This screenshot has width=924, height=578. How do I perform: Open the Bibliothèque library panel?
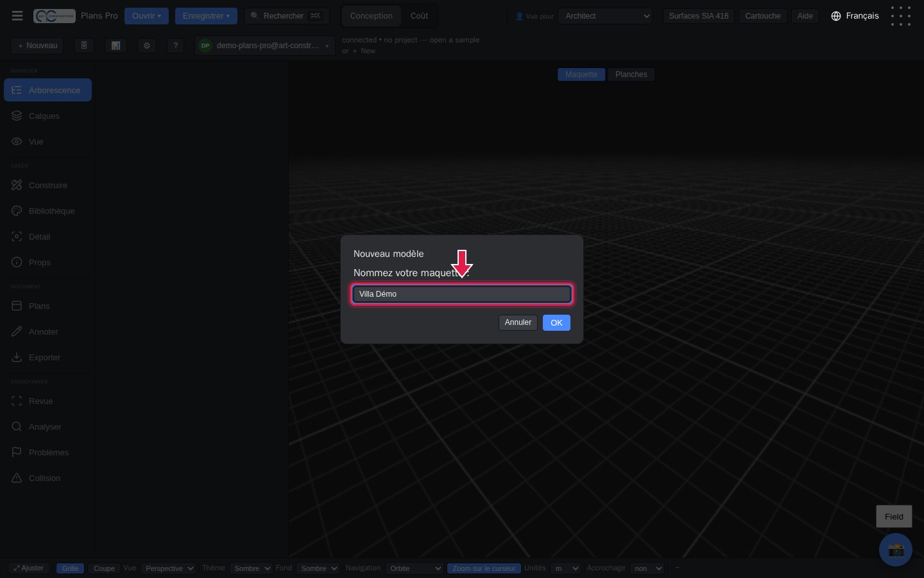tap(48, 211)
